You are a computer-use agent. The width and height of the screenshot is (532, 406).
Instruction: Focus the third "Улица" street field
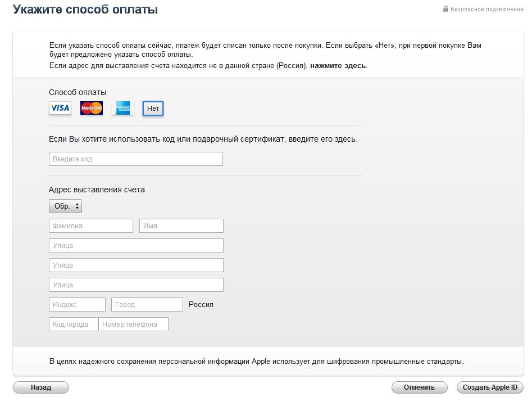click(x=136, y=285)
